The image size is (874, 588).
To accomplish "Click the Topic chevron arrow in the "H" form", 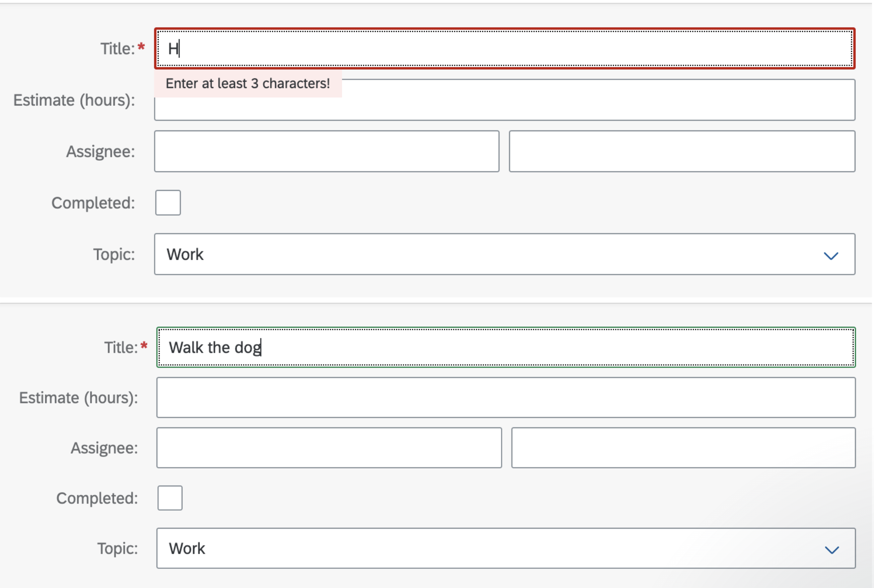I will coord(830,256).
